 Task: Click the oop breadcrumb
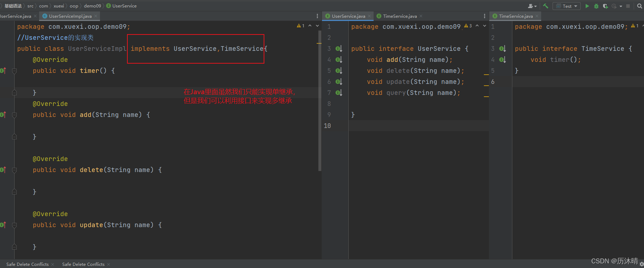(x=74, y=6)
